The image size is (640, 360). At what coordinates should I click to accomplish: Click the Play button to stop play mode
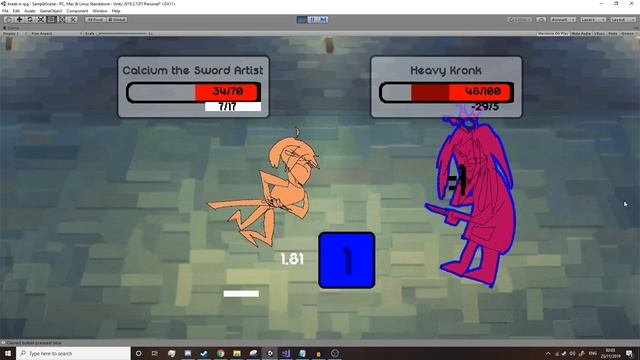click(302, 20)
